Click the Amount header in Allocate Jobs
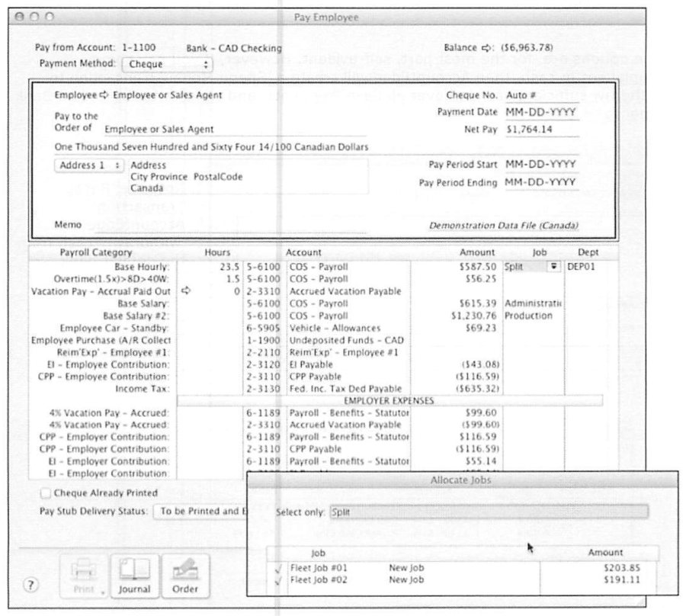Screen dimensions: 686x616 click(x=605, y=553)
